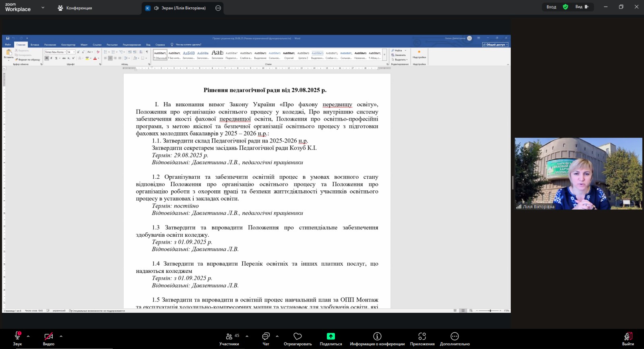Click the Выйти leave meeting icon
Screen dimensions: 644x349
click(x=628, y=336)
